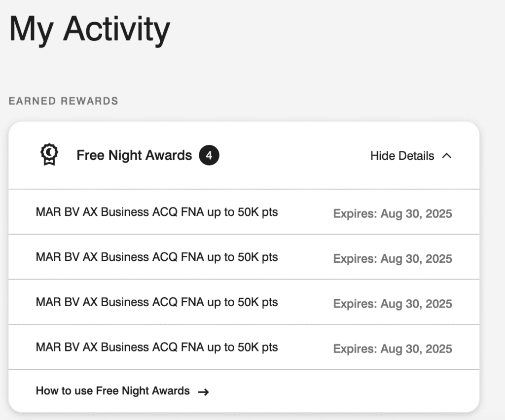Click Hide Details to collapse the card
Viewport: 505px width, 420px height.
coord(401,155)
